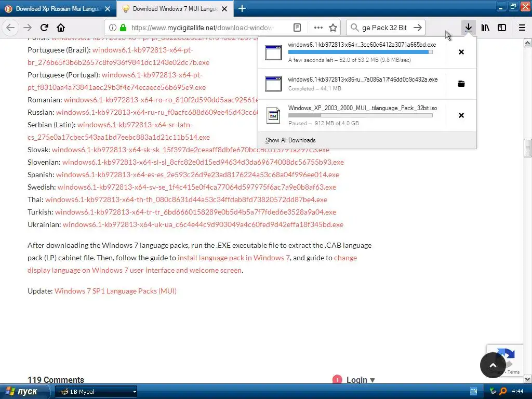
Task: Click the green secure connection padlock
Action: 123,28
